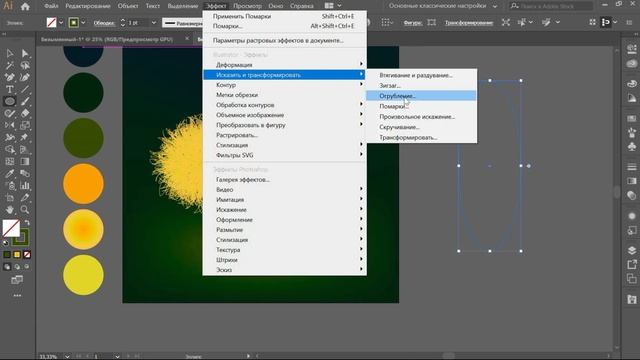Select the Ellipse tool

(9, 101)
